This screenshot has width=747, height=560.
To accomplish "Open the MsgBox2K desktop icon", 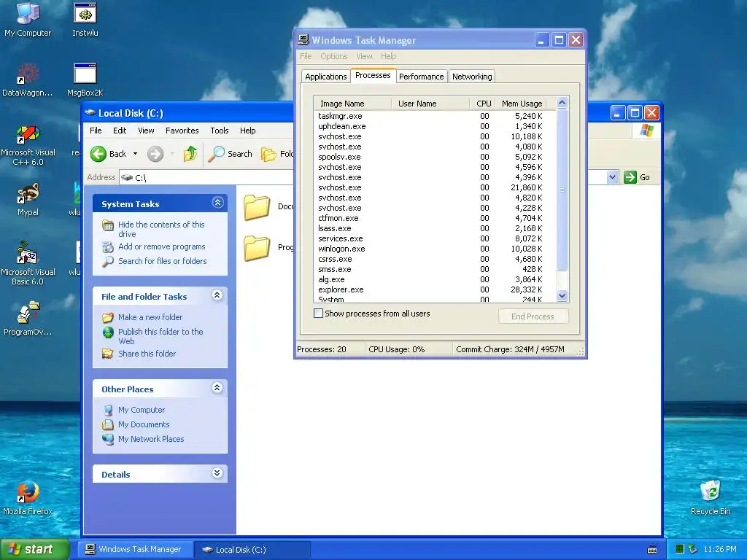I will click(x=85, y=79).
